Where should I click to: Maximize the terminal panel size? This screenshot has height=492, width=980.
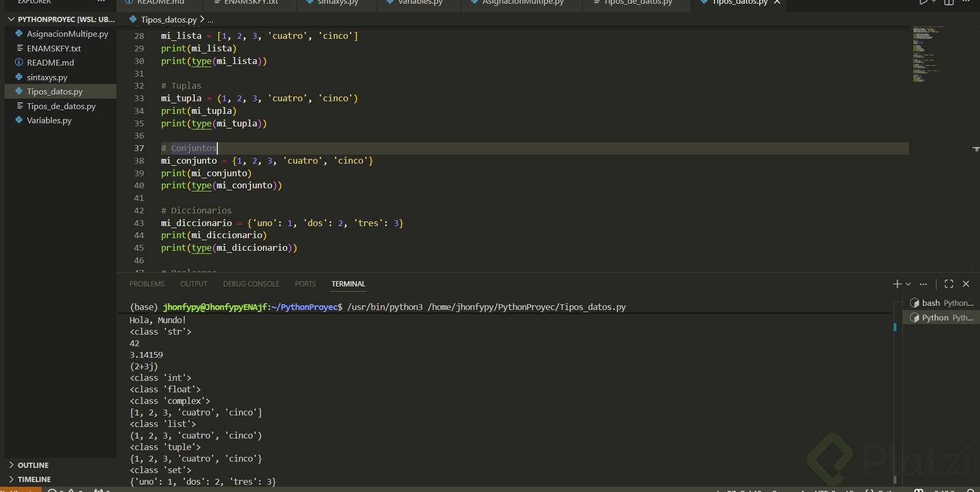click(949, 284)
